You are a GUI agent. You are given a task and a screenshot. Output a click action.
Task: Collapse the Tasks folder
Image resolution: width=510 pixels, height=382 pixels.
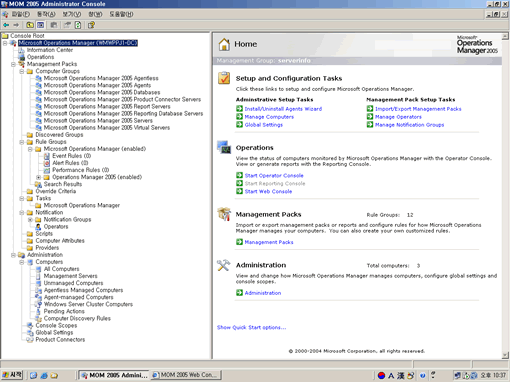click(x=22, y=198)
